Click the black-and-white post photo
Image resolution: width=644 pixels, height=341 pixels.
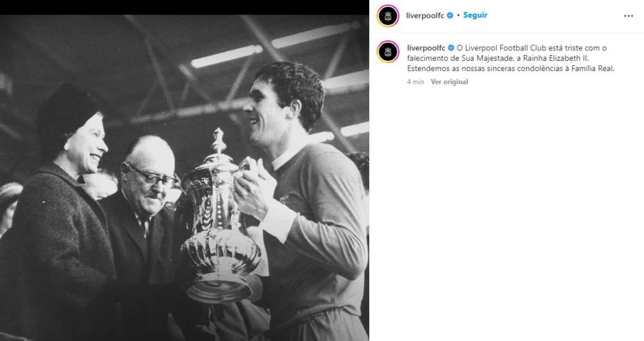click(184, 178)
